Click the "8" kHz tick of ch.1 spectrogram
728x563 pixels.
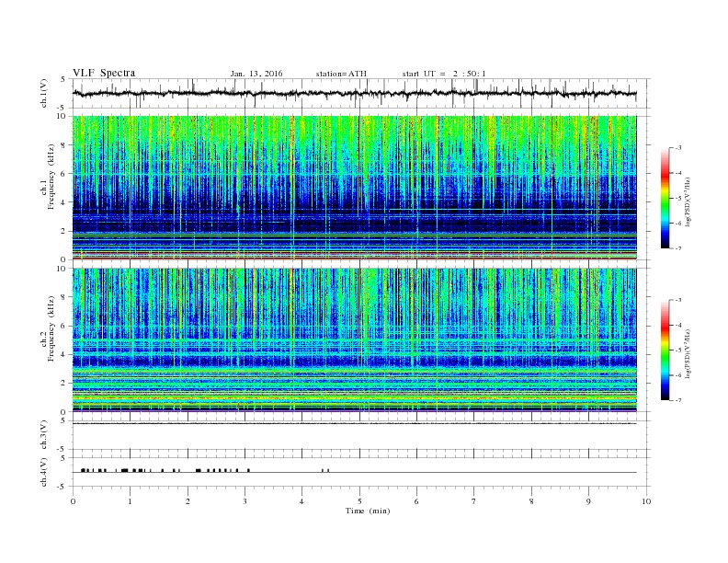point(64,145)
